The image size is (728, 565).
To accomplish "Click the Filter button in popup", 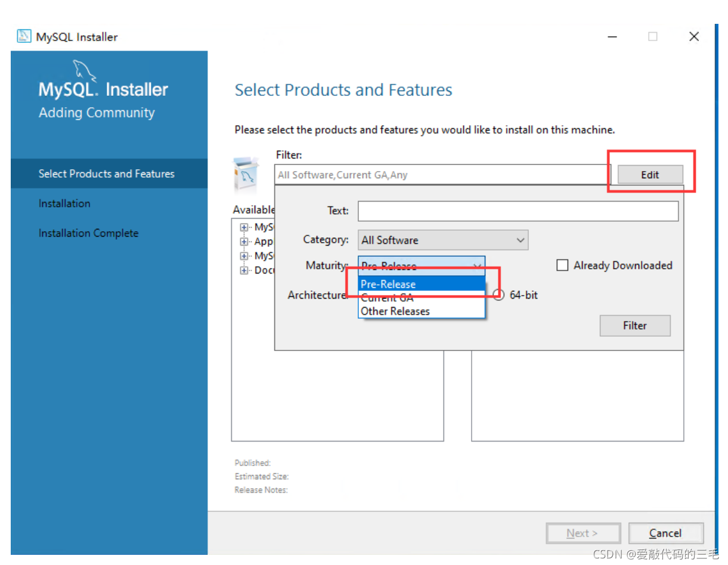I will point(635,325).
